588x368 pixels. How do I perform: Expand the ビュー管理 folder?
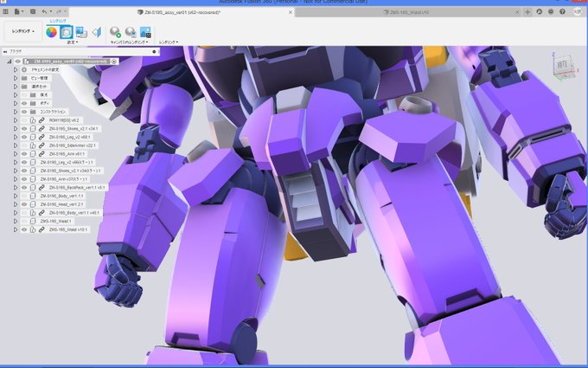[16, 78]
